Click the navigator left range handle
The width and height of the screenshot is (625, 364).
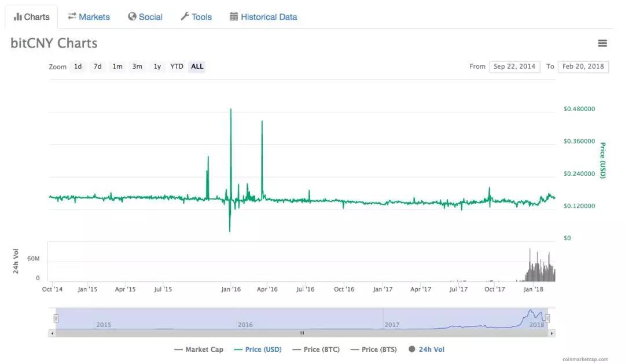click(56, 318)
